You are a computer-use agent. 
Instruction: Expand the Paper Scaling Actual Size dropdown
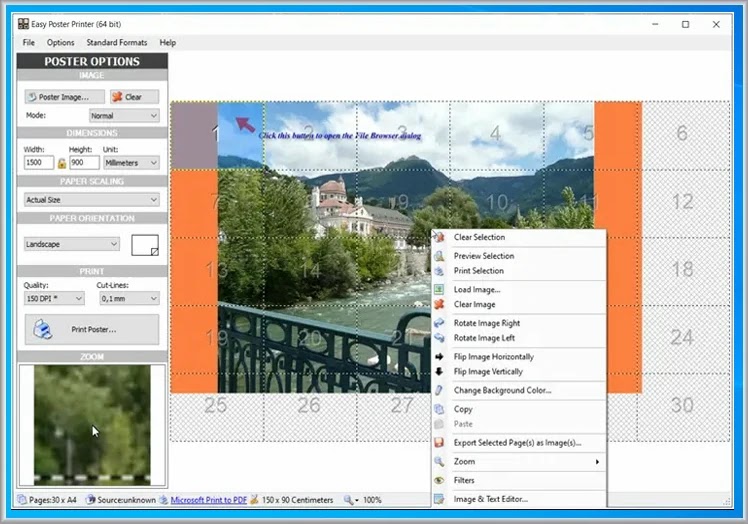pos(92,200)
